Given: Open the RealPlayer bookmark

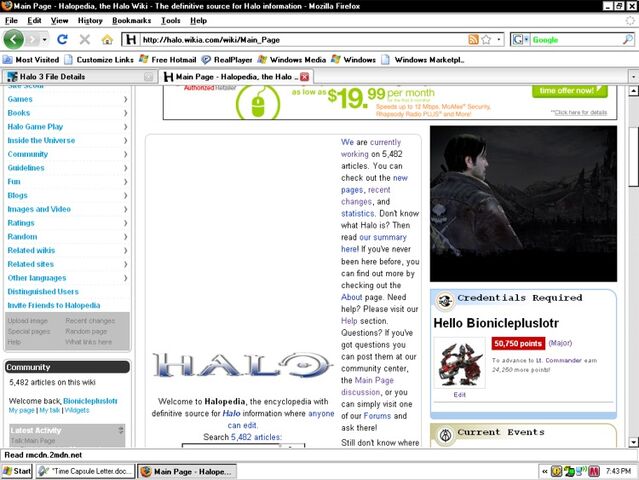Looking at the screenshot, I should coord(227,59).
